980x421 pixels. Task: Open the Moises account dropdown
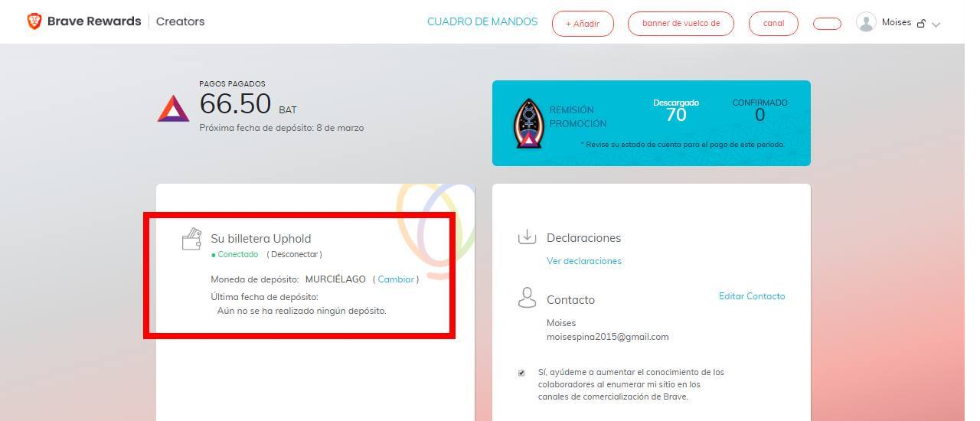[897, 22]
